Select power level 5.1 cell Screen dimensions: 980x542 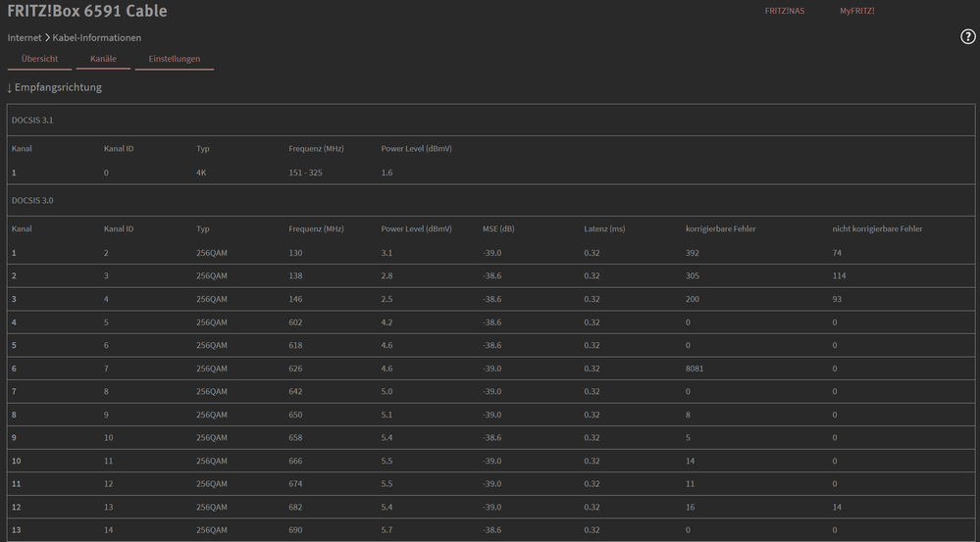click(387, 415)
